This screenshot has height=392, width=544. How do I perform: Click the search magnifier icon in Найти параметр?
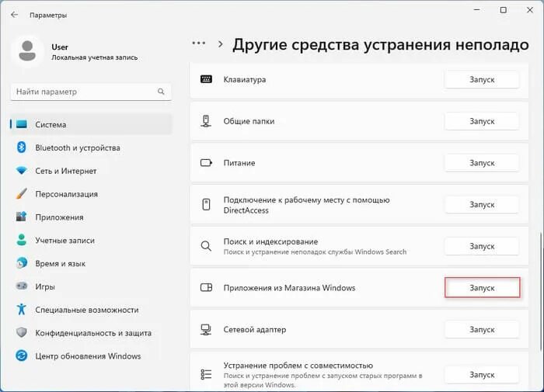(x=161, y=92)
